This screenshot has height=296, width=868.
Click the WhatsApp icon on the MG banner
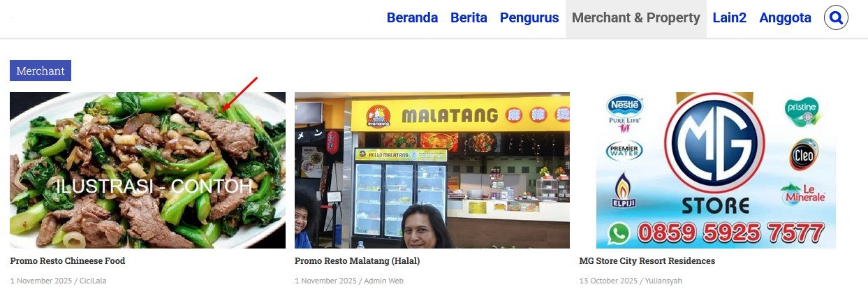click(618, 233)
